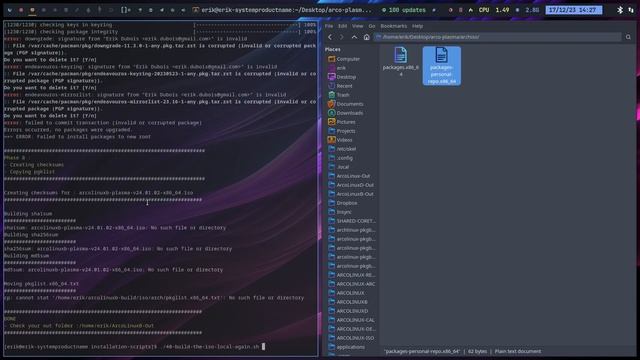Go forward in Thunar file manager
The width and height of the screenshot is (640, 360).
click(342, 37)
